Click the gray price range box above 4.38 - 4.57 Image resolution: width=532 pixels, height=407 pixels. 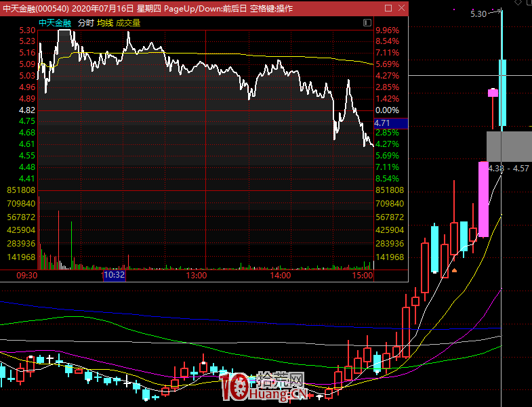coord(508,146)
